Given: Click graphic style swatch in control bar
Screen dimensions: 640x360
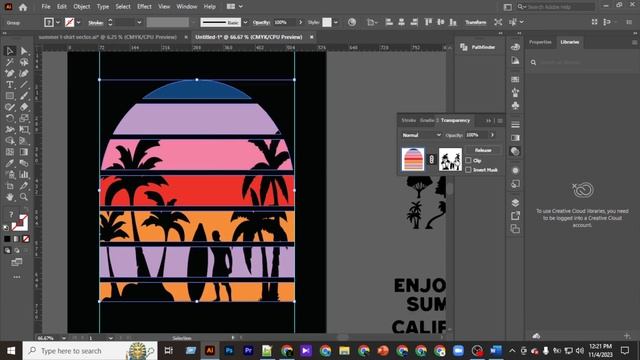Looking at the screenshot, I should point(327,22).
